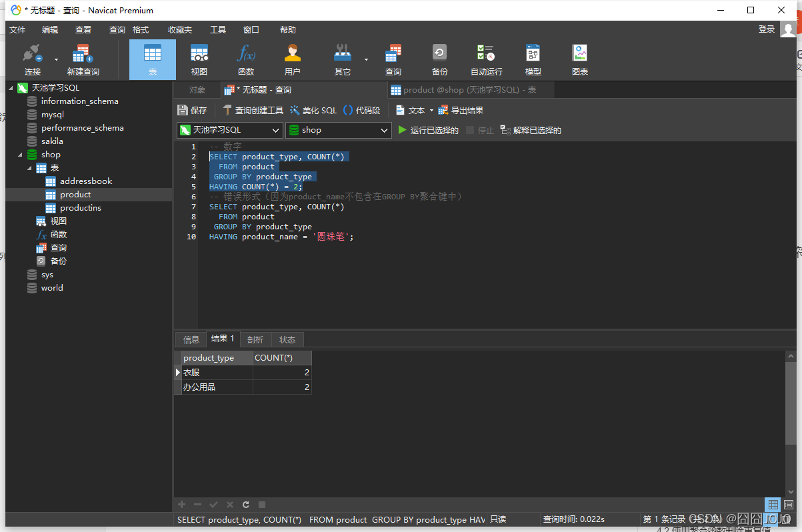Click the add record plus icon

(181, 505)
